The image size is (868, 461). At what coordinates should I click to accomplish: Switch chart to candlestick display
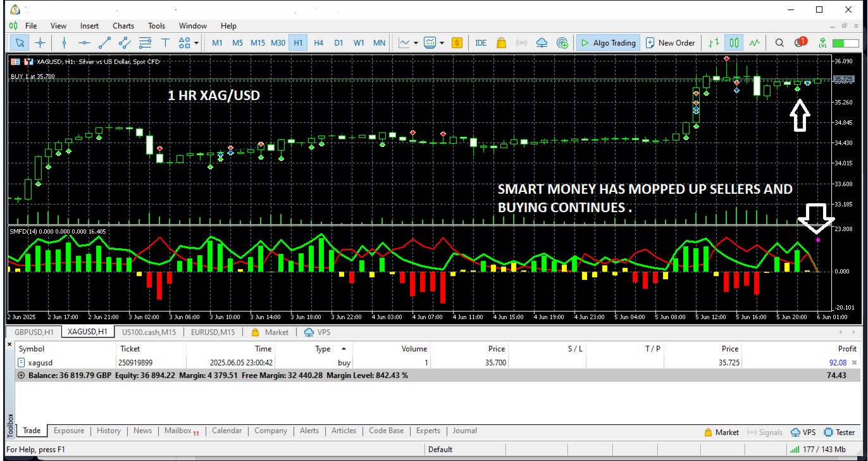click(x=734, y=43)
